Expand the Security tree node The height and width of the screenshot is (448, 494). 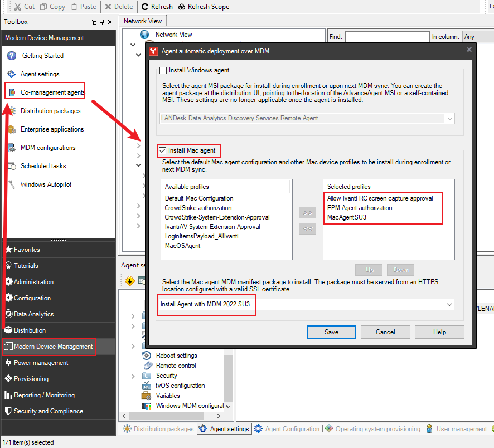133,376
